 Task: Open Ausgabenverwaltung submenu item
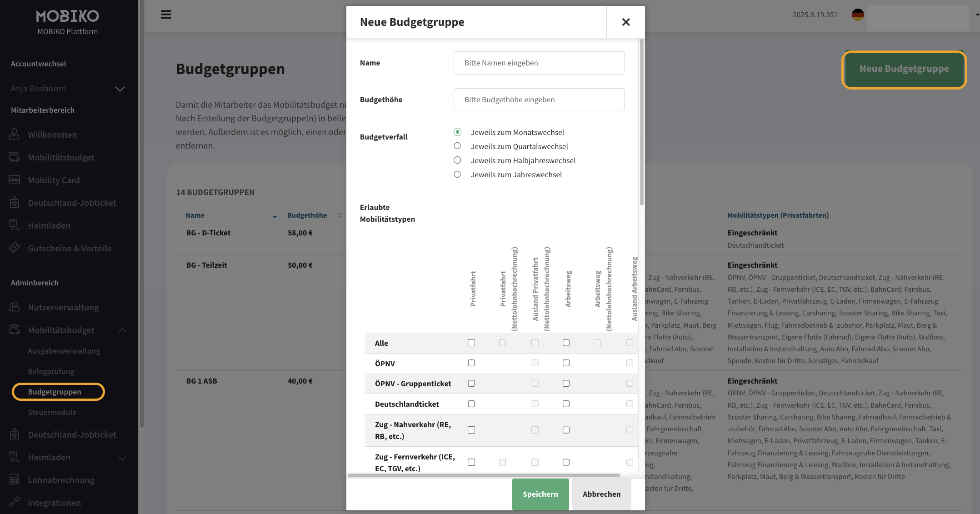click(64, 351)
